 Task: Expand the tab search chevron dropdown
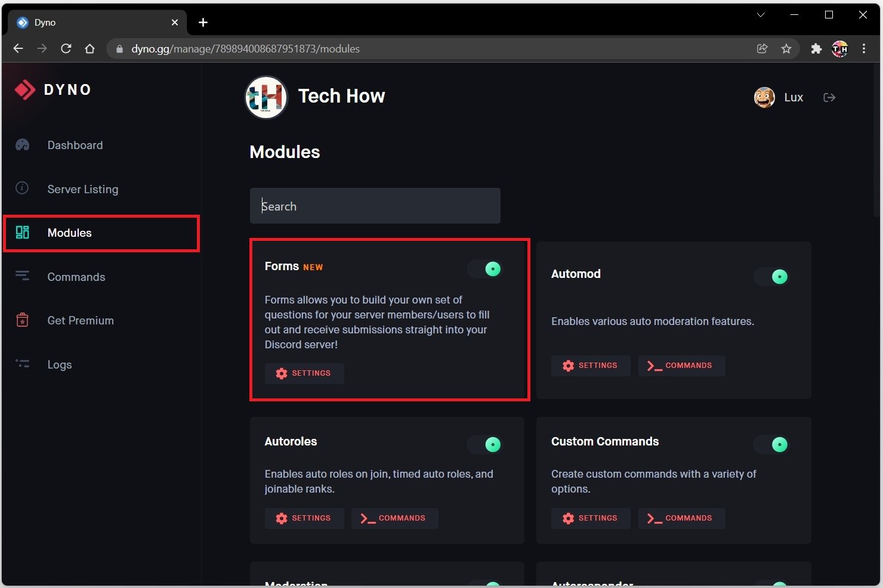761,15
